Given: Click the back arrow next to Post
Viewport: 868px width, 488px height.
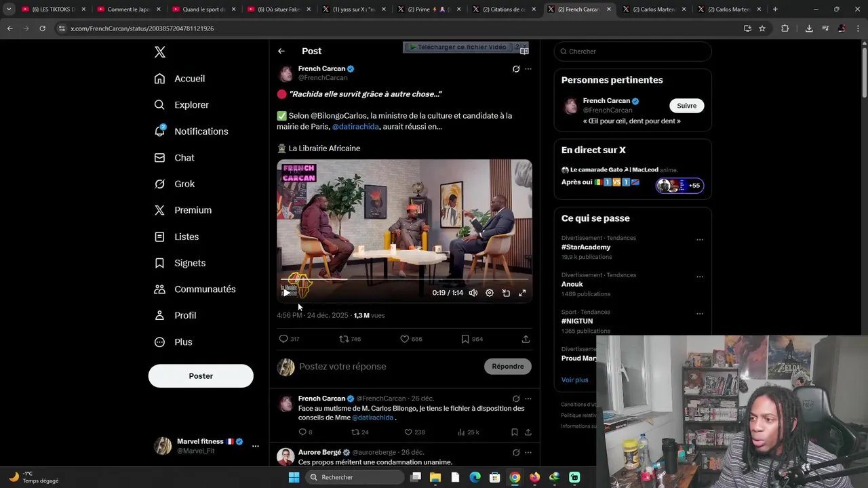Looking at the screenshot, I should coord(281,51).
